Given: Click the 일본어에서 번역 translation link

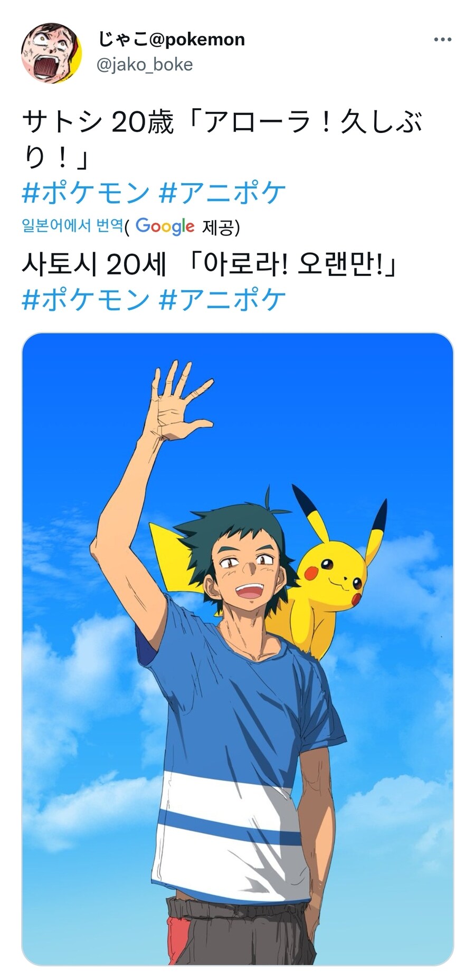Looking at the screenshot, I should point(72,226).
